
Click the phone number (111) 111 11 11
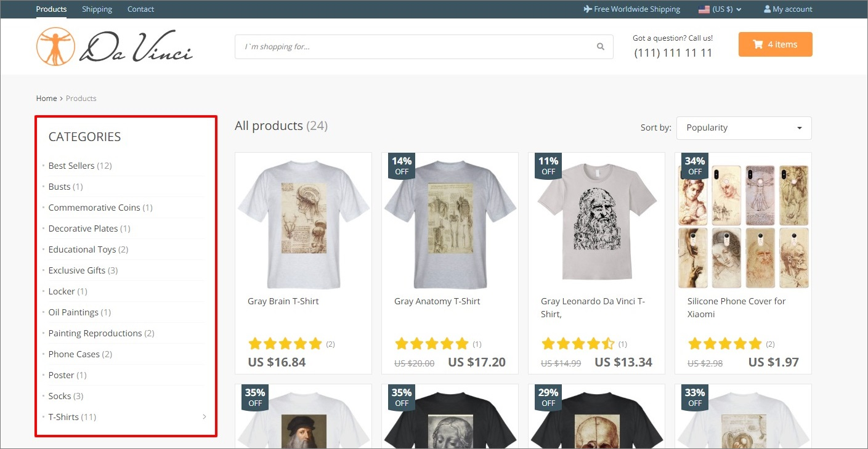point(673,53)
